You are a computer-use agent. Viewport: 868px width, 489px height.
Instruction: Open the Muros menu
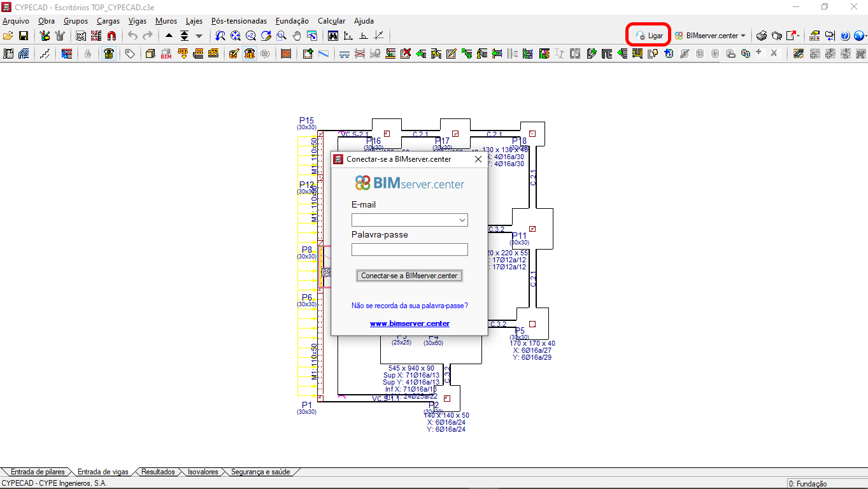[x=166, y=21]
